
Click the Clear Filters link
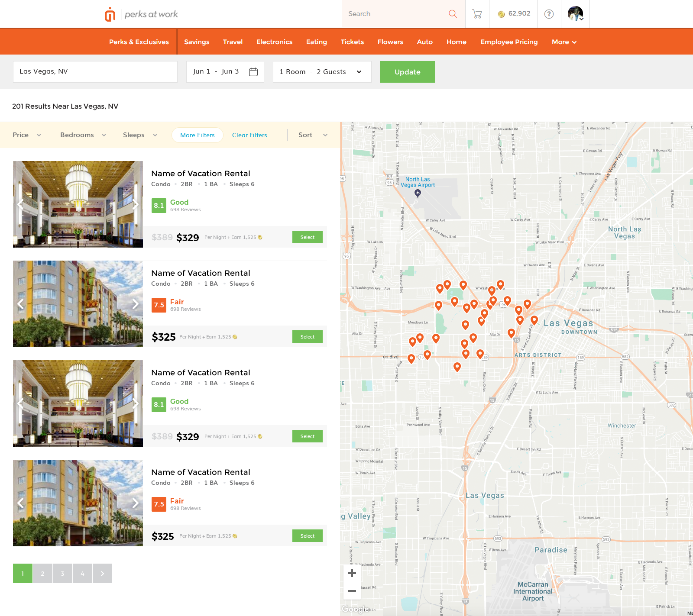(x=249, y=135)
